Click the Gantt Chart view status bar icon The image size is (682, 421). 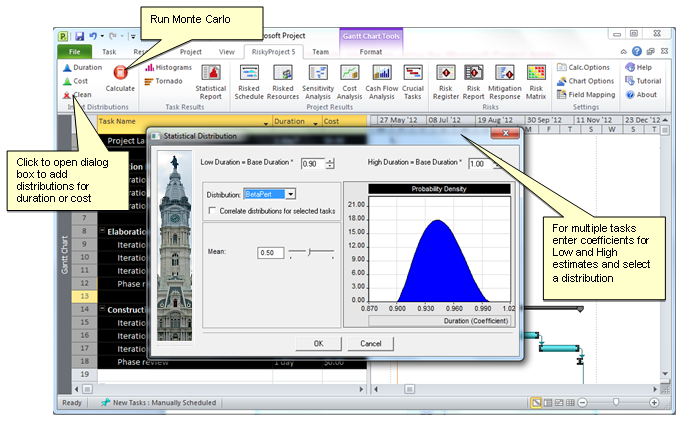(x=536, y=402)
